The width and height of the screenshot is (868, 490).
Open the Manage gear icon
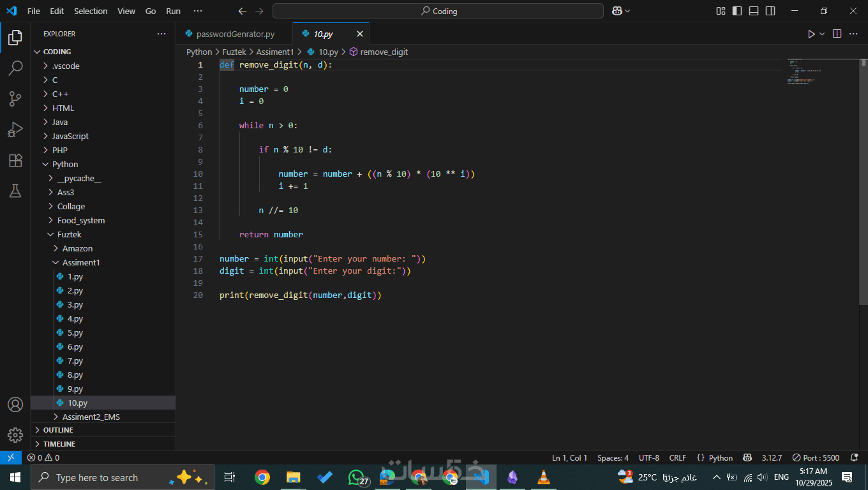15,435
